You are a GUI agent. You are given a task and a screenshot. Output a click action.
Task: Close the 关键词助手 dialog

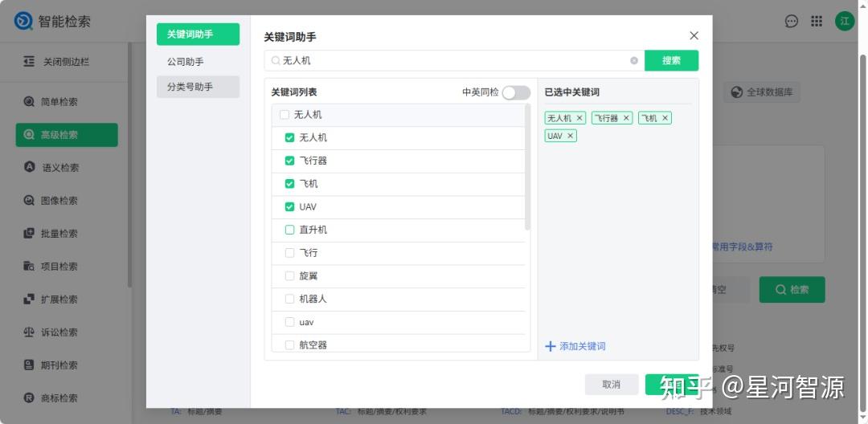pos(694,36)
